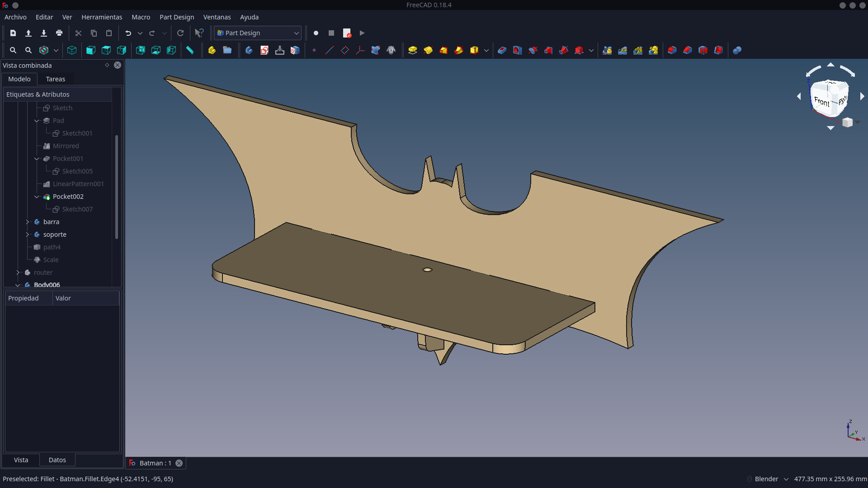Start macro recording with the record button
The height and width of the screenshot is (488, 868).
316,33
